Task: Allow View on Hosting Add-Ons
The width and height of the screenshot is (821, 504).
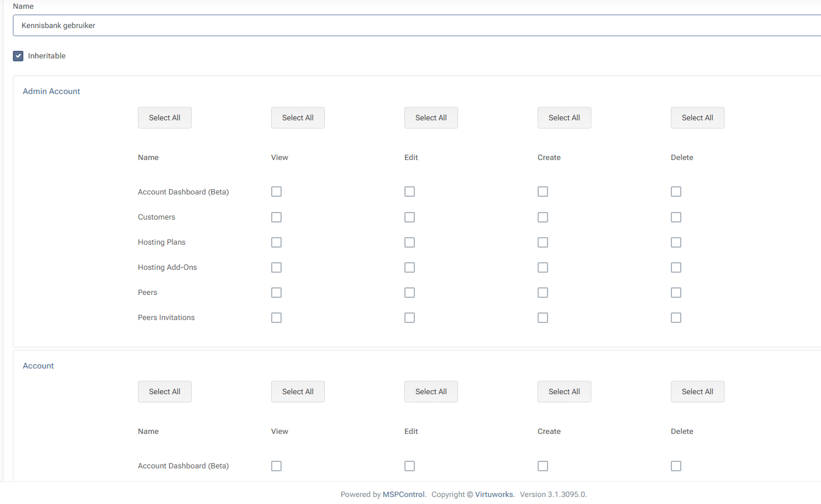Action: click(x=276, y=267)
